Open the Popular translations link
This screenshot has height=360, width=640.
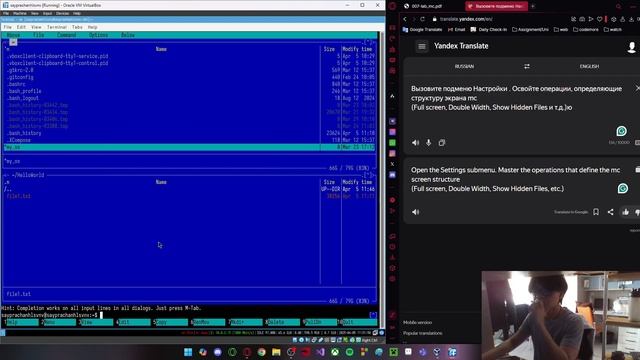[422, 333]
